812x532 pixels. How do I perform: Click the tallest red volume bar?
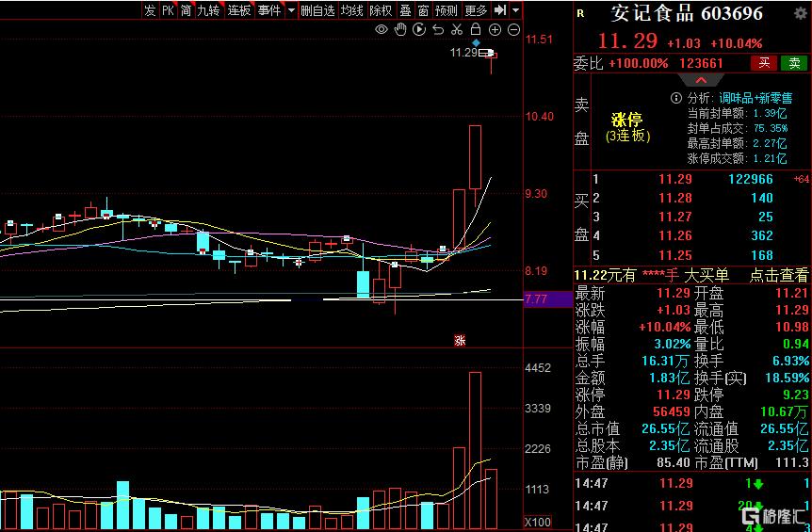[475, 450]
